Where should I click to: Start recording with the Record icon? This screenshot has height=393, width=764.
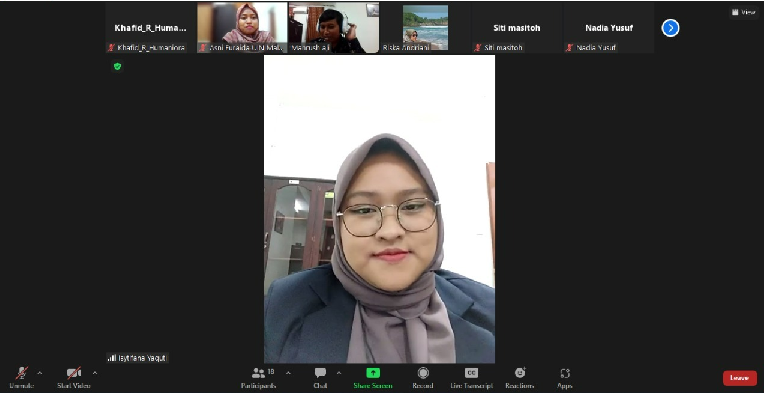[423, 373]
